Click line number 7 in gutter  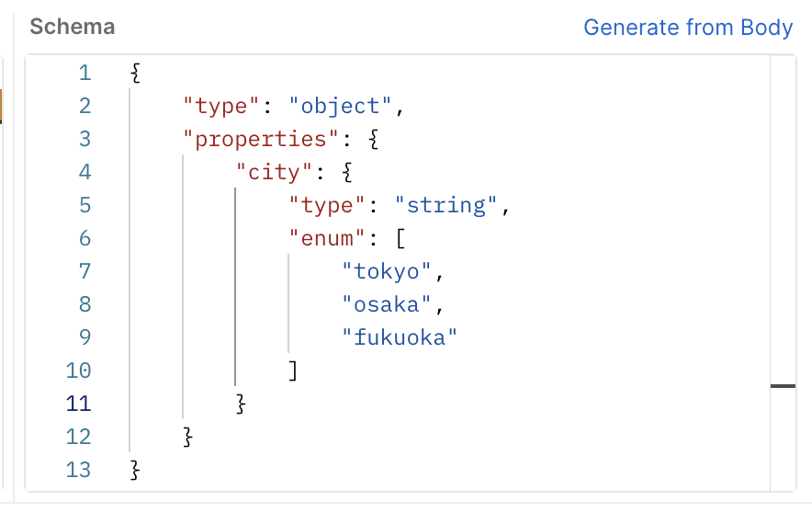[x=85, y=271]
